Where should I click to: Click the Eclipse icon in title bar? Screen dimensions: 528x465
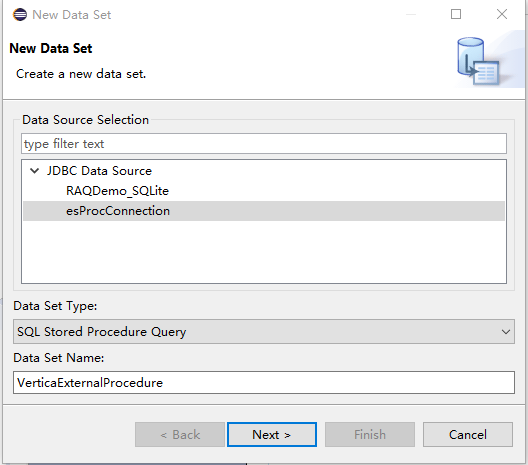pyautogui.click(x=20, y=15)
